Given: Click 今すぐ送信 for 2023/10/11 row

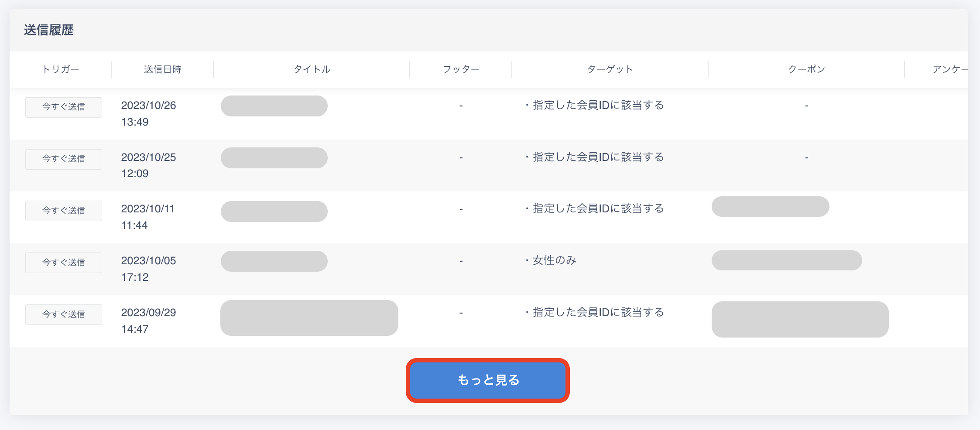Looking at the screenshot, I should (x=64, y=211).
